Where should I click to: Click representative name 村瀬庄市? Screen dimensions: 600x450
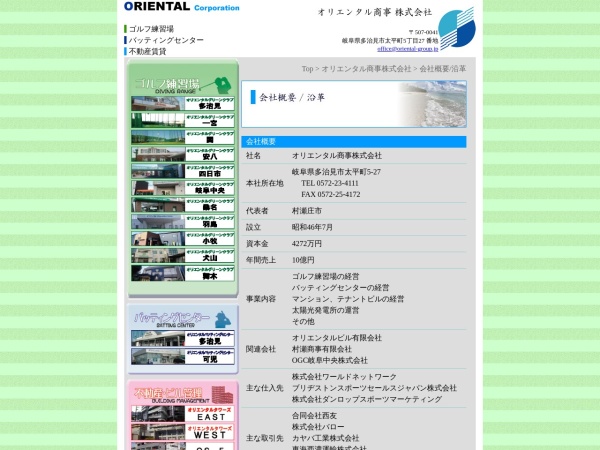click(307, 211)
